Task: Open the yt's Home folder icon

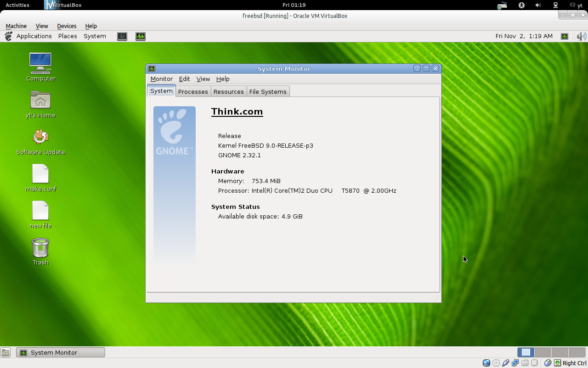Action: click(40, 100)
